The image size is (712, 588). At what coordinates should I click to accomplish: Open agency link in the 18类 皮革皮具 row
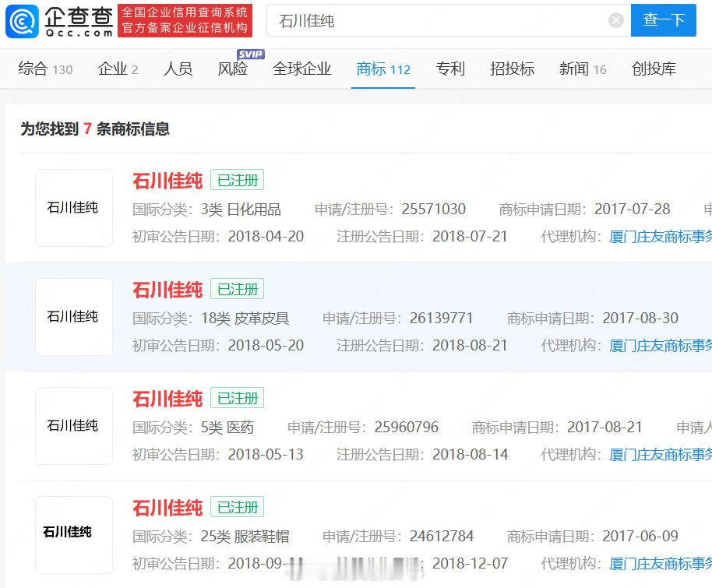click(x=661, y=346)
